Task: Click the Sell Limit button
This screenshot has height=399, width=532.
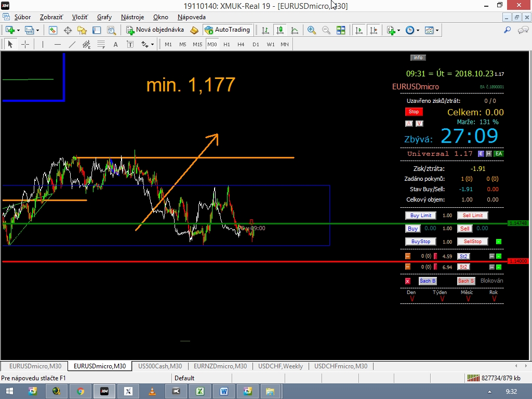Action: [x=472, y=216]
